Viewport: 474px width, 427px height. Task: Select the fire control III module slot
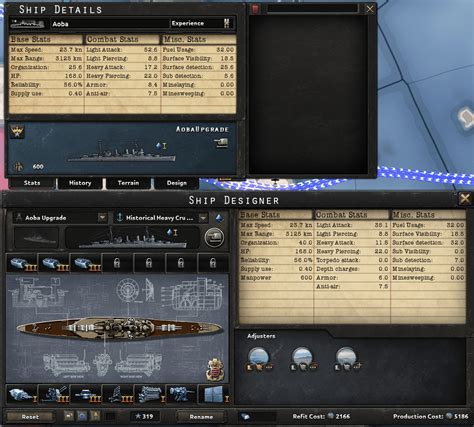86,394
